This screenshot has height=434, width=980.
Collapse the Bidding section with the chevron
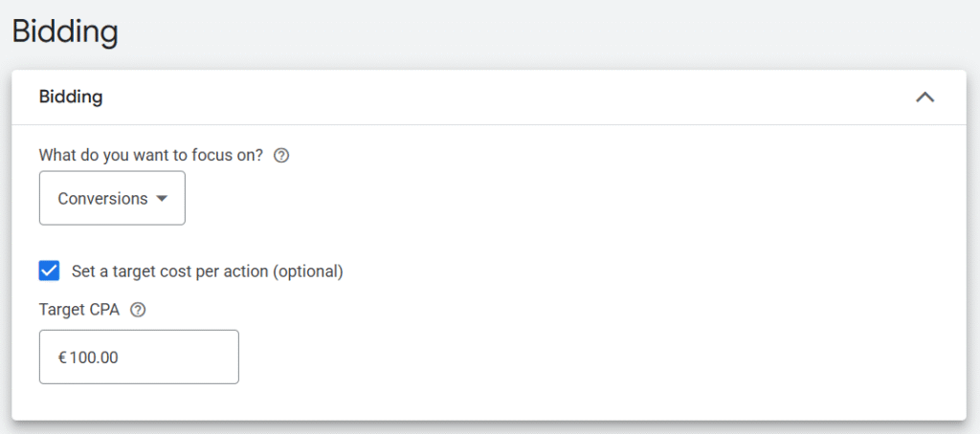click(x=924, y=97)
